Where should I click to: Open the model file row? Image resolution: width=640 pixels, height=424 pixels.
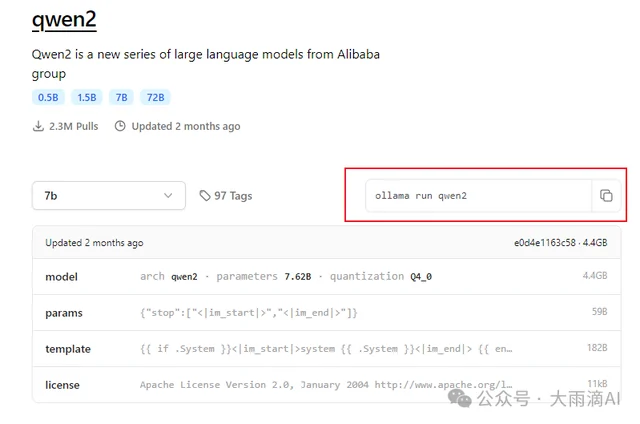click(327, 277)
